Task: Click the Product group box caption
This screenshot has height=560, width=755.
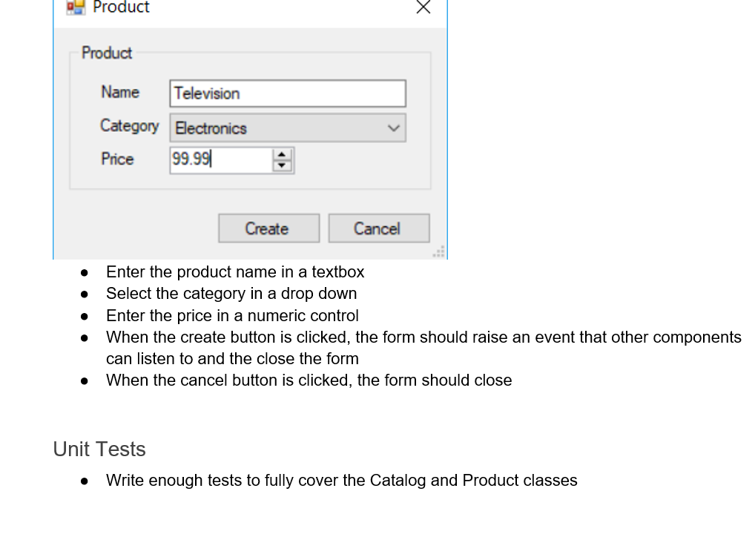Action: pos(106,53)
